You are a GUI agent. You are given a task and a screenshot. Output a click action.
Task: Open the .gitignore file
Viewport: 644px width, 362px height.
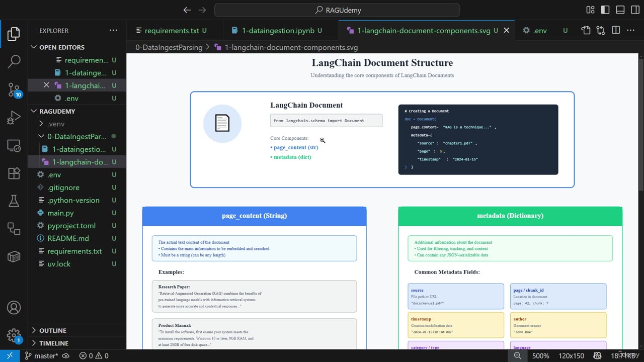coord(76,188)
